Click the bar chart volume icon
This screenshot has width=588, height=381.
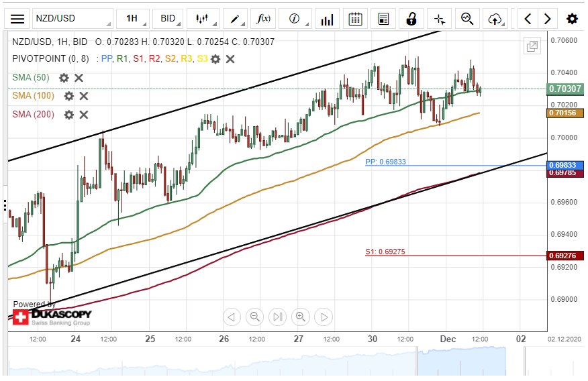coord(327,19)
